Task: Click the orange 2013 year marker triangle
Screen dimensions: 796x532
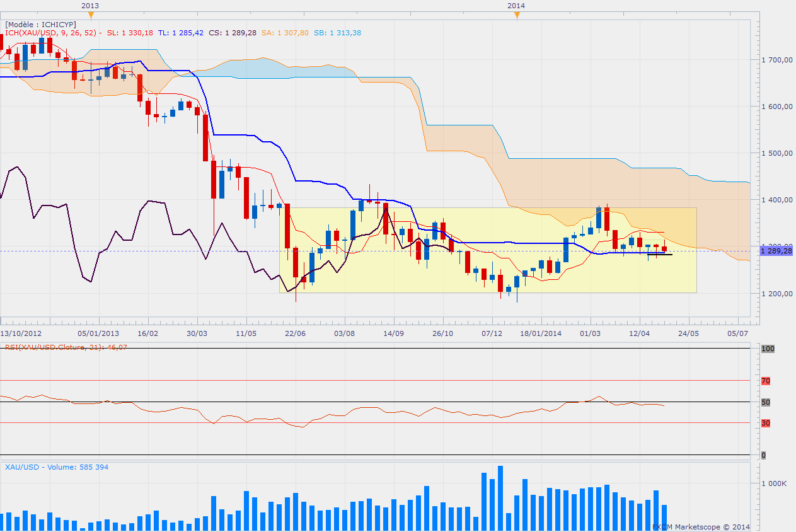Action: [91, 14]
